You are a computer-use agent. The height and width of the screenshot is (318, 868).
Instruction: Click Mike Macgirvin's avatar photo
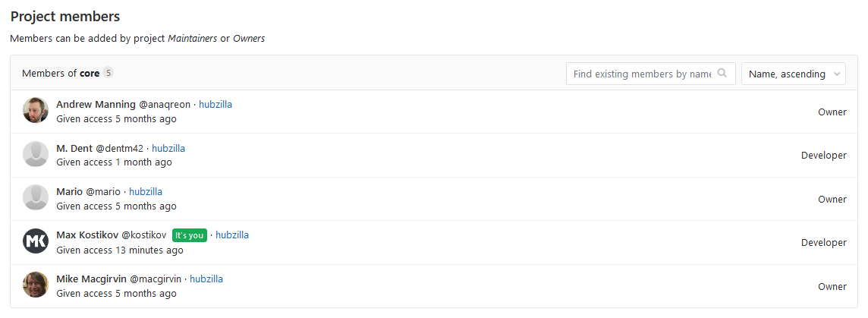(36, 285)
